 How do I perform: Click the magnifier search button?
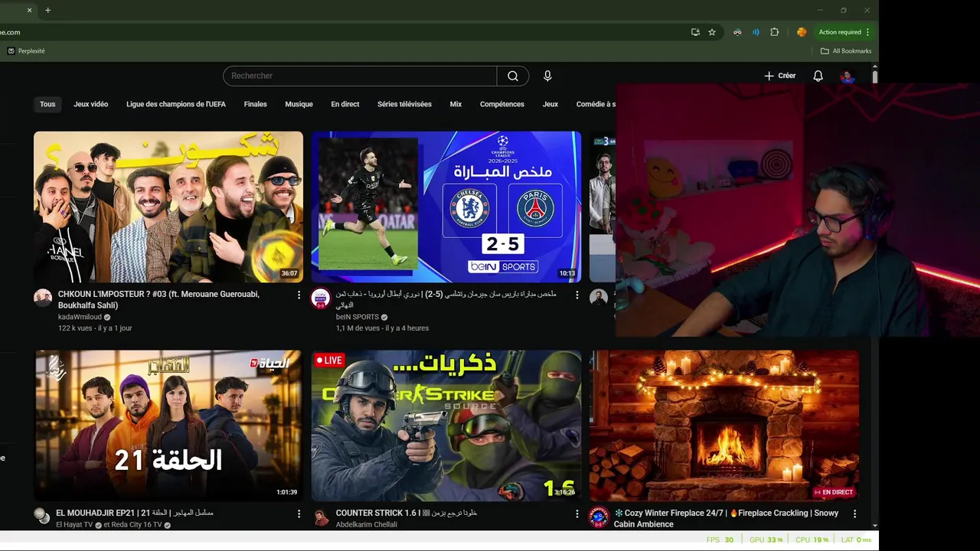pos(513,76)
